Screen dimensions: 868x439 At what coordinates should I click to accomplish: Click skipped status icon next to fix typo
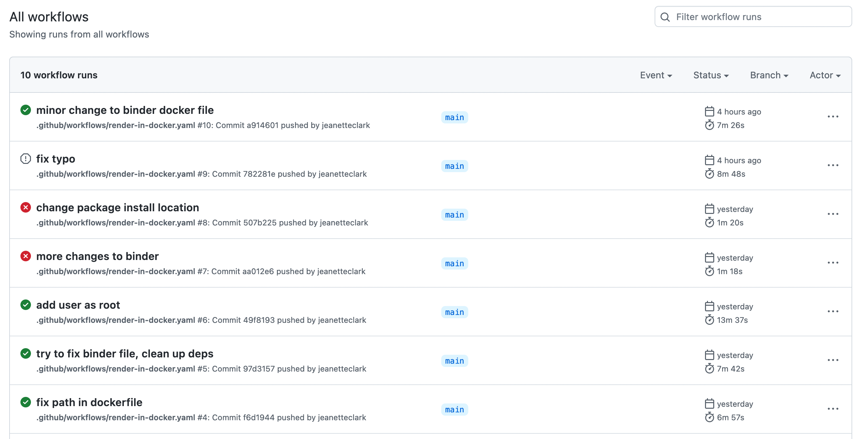click(x=26, y=159)
